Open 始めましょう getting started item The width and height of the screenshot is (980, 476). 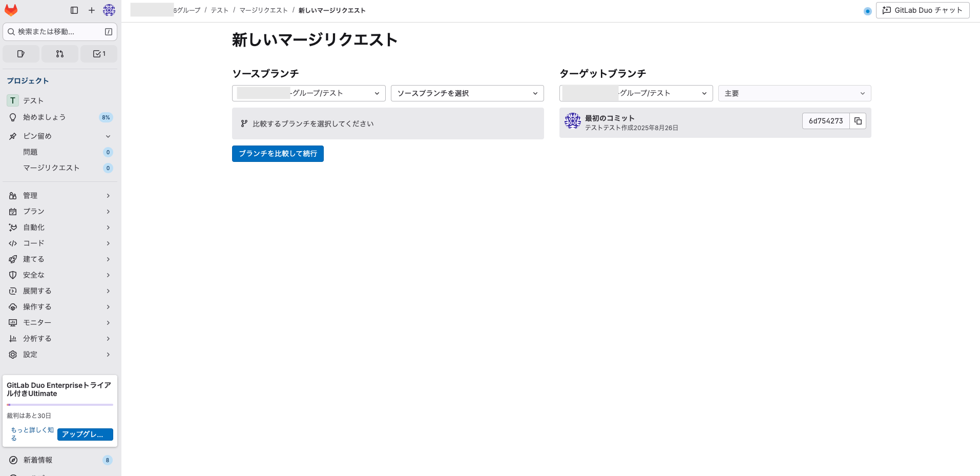pos(60,117)
